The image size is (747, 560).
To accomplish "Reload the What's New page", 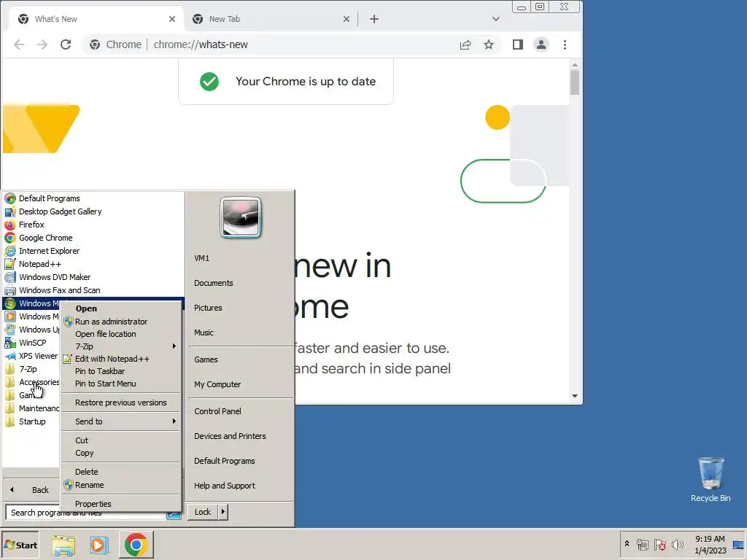I will (66, 44).
